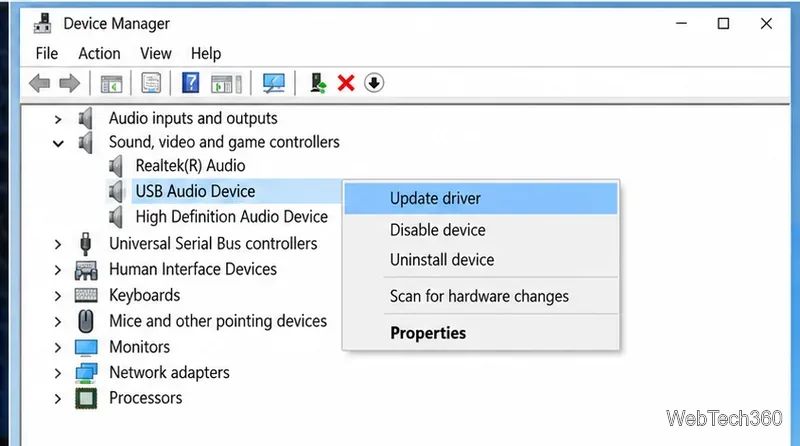This screenshot has width=800, height=446.
Task: Select High Definition Audio Device entry
Action: click(x=232, y=217)
